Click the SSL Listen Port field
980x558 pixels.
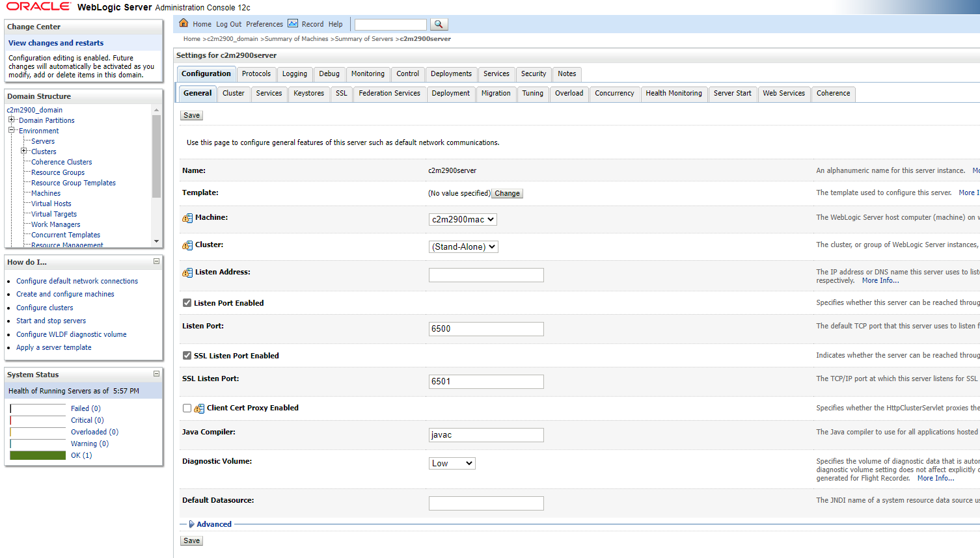tap(486, 382)
